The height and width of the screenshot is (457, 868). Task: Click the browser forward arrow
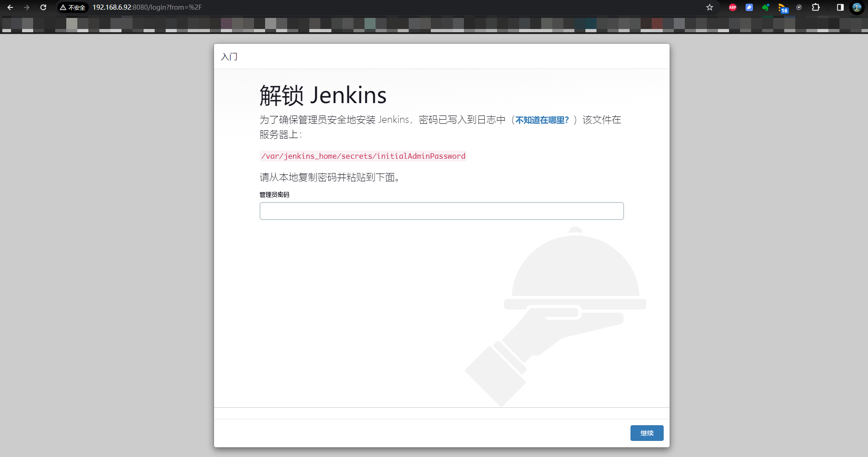coord(27,7)
